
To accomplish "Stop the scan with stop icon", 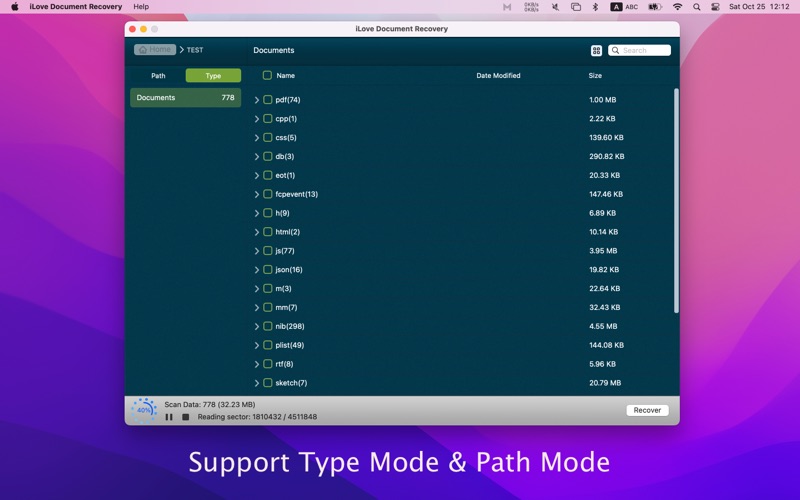I will tap(186, 417).
